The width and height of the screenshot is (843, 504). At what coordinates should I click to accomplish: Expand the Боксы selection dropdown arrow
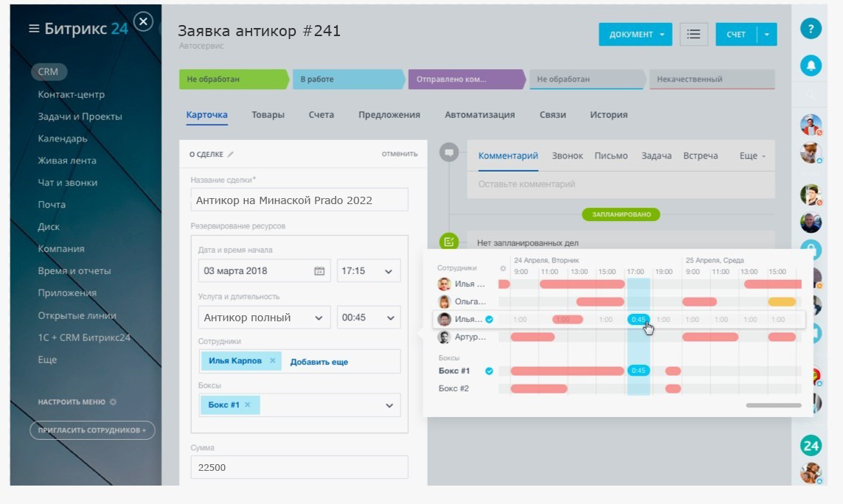(x=389, y=405)
